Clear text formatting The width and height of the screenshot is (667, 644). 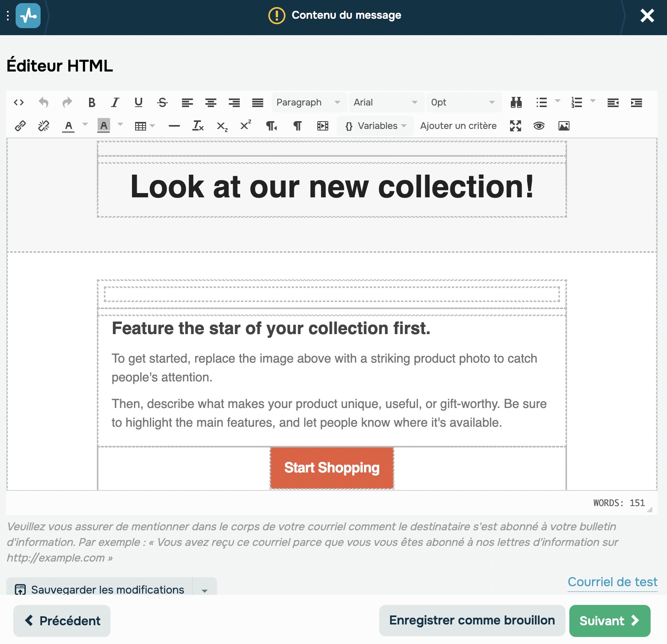pos(198,126)
